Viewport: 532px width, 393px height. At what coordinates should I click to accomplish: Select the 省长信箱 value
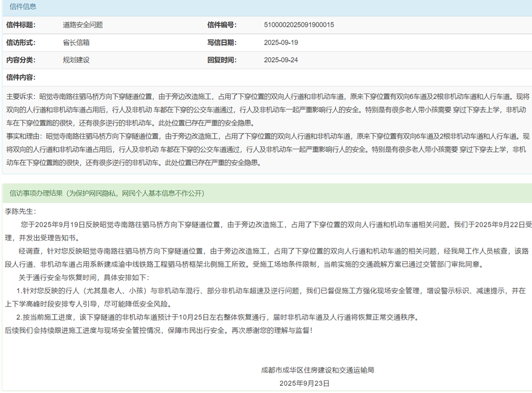(76, 43)
